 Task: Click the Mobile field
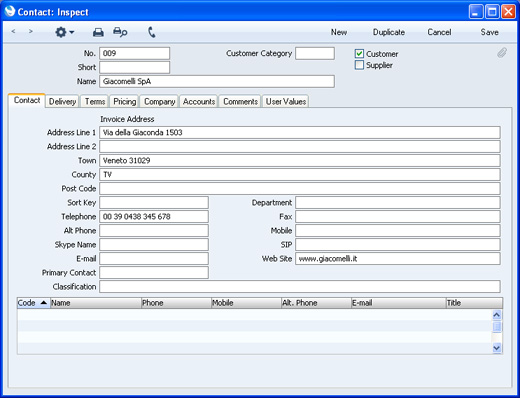coord(398,230)
